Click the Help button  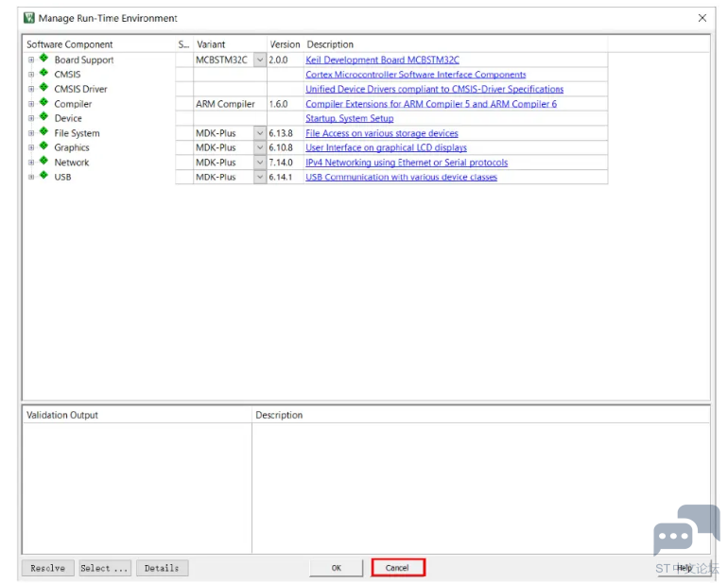684,568
